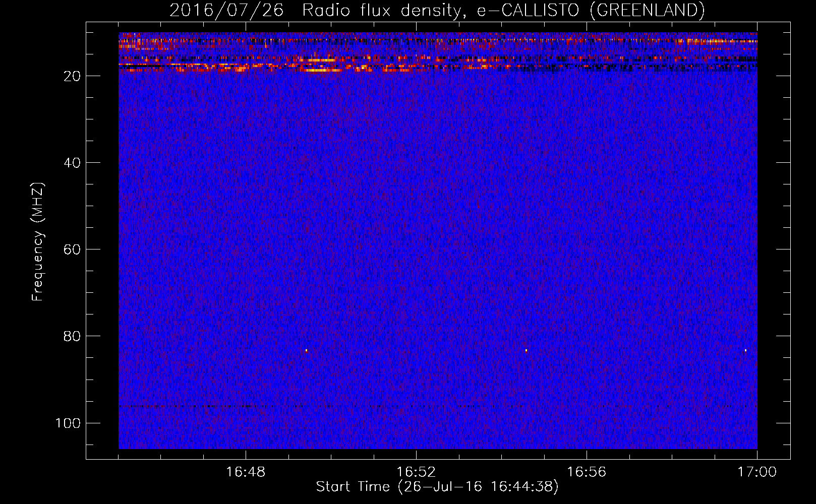Click the 16:52 time tick label

[416, 472]
